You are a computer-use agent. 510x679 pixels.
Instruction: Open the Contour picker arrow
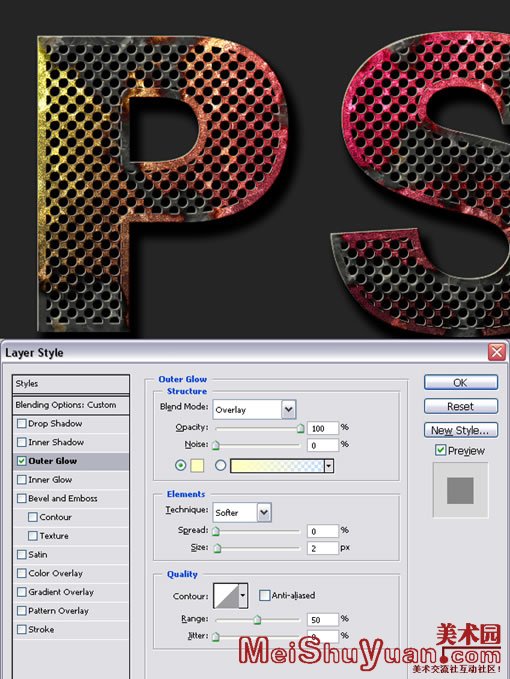click(x=243, y=596)
